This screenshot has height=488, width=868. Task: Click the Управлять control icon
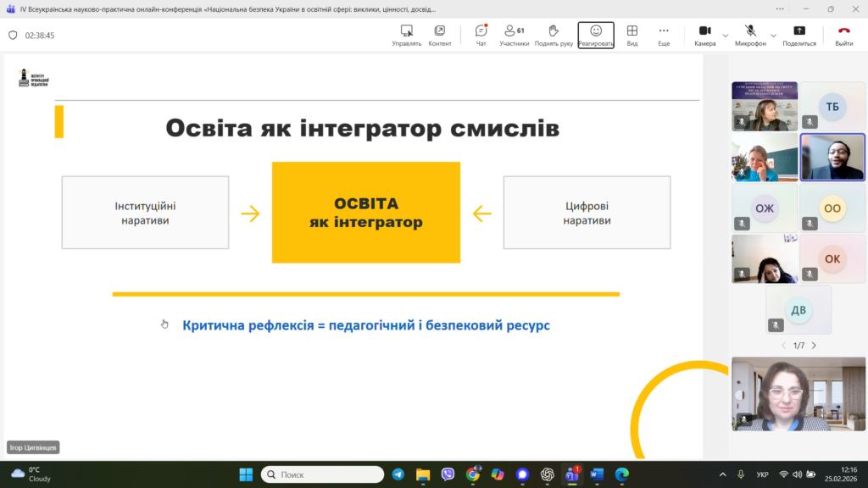407,31
